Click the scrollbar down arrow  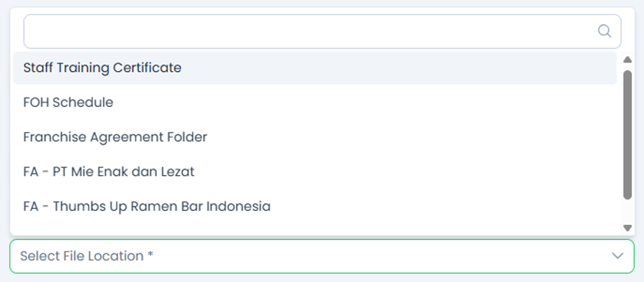tap(627, 228)
